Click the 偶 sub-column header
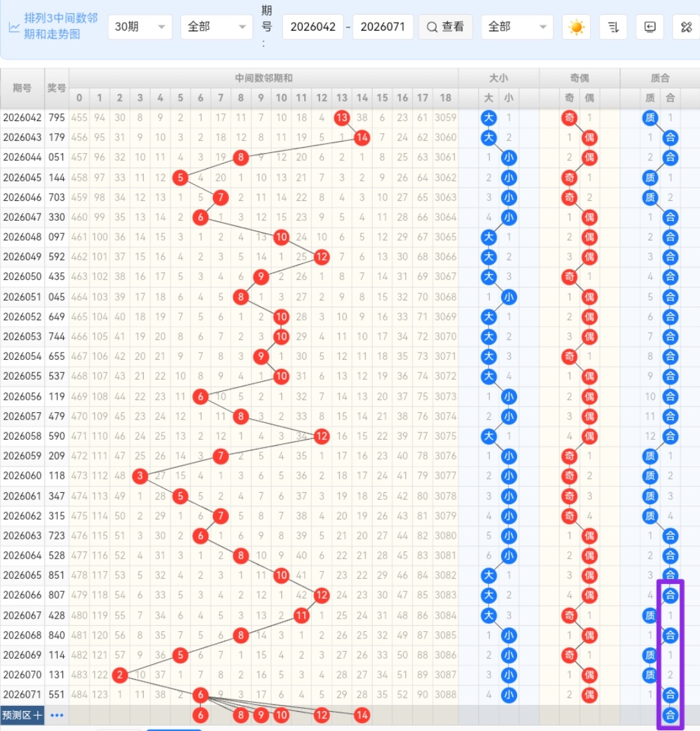This screenshot has width=700, height=731. click(x=590, y=98)
